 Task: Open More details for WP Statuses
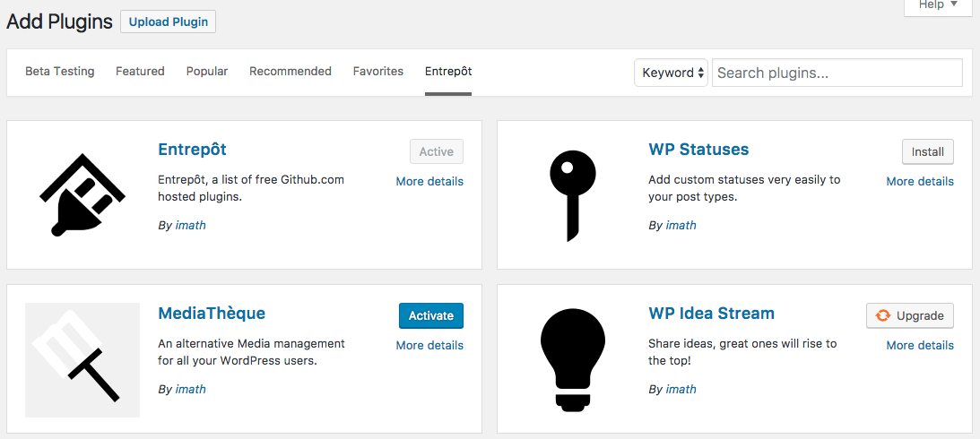point(920,182)
